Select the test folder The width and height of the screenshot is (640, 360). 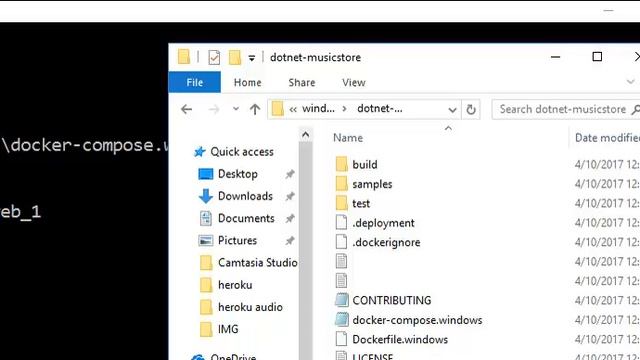(x=361, y=203)
